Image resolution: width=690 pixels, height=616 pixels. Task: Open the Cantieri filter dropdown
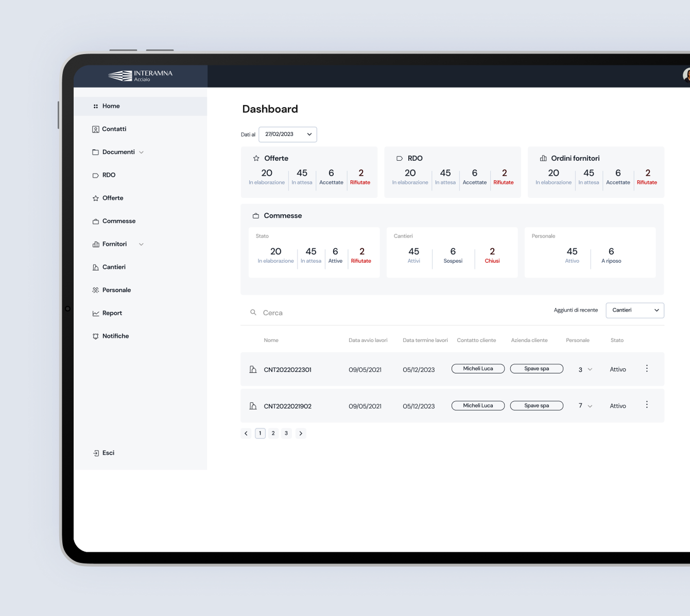tap(635, 310)
